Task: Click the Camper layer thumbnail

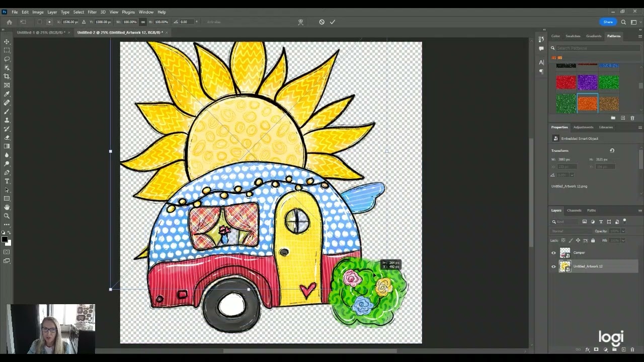Action: coord(565,253)
